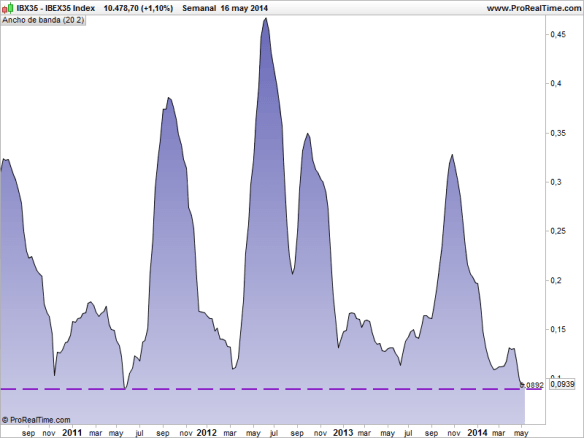Open the 'Ancho de banda (20 2)' indicator label
The image size is (584, 438).
43,20
